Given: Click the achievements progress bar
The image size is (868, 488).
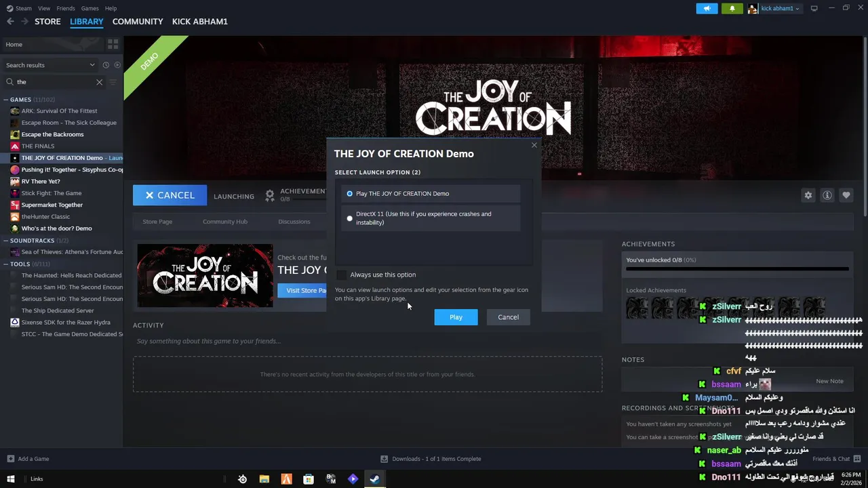Looking at the screenshot, I should click(x=737, y=268).
